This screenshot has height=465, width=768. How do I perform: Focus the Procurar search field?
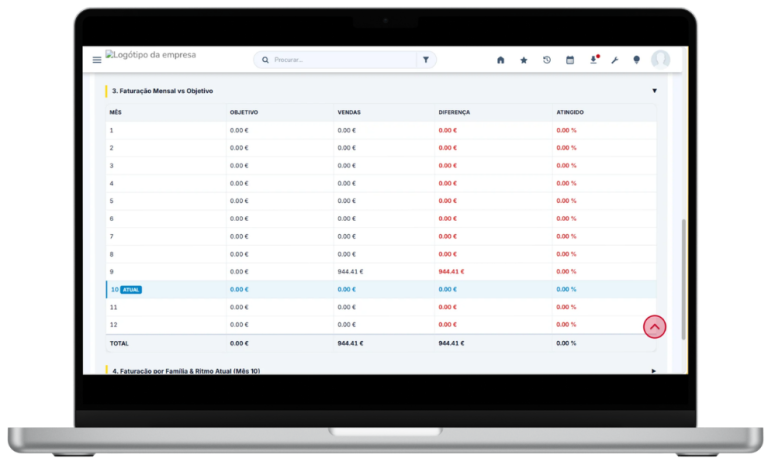(343, 60)
